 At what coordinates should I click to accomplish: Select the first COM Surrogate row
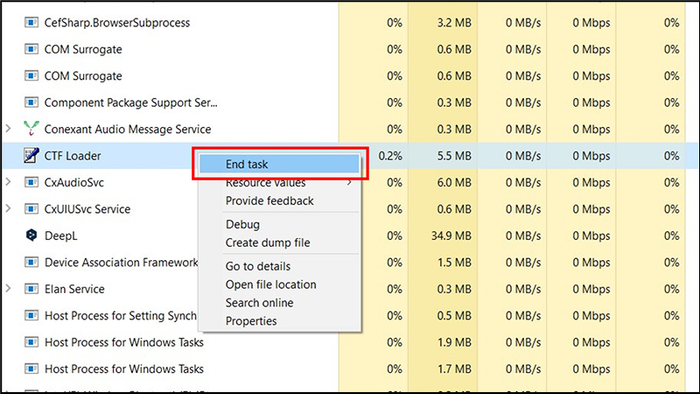350,49
